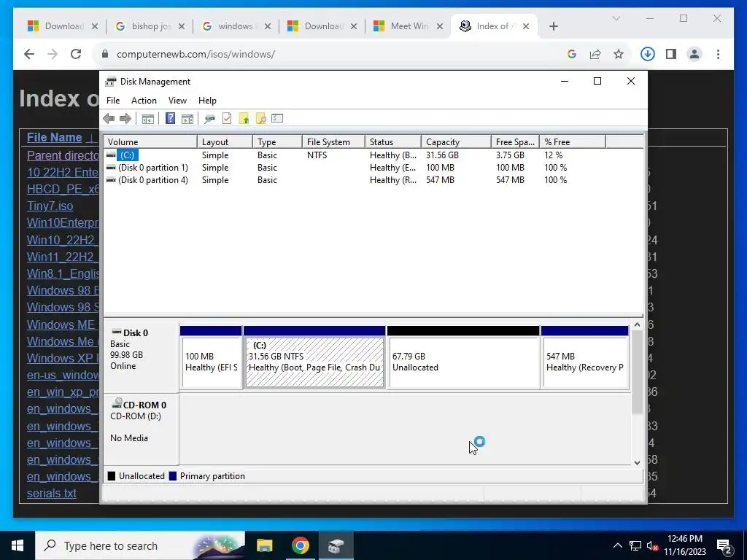Click the Google icon in address bar
Viewport: 747px width, 560px height.
click(572, 54)
